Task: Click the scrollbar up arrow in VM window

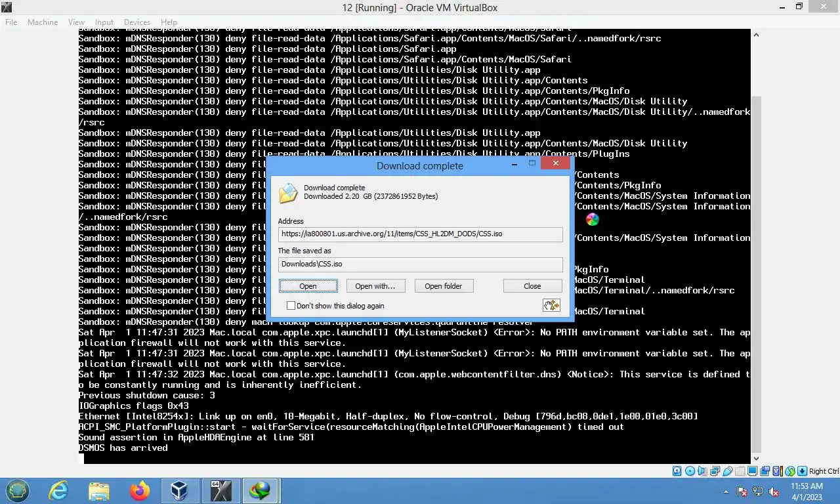Action: pos(756,35)
